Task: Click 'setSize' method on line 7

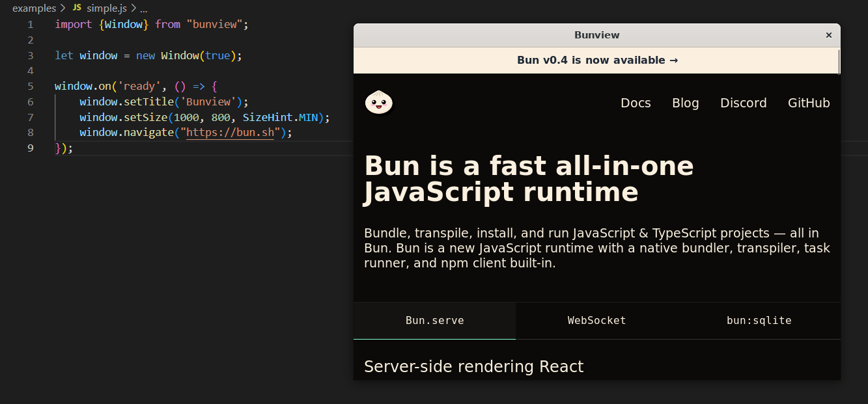Action: [x=146, y=118]
